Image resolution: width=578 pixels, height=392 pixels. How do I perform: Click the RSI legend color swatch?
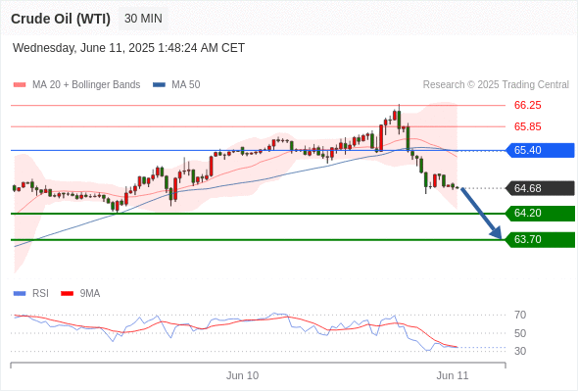[20, 294]
